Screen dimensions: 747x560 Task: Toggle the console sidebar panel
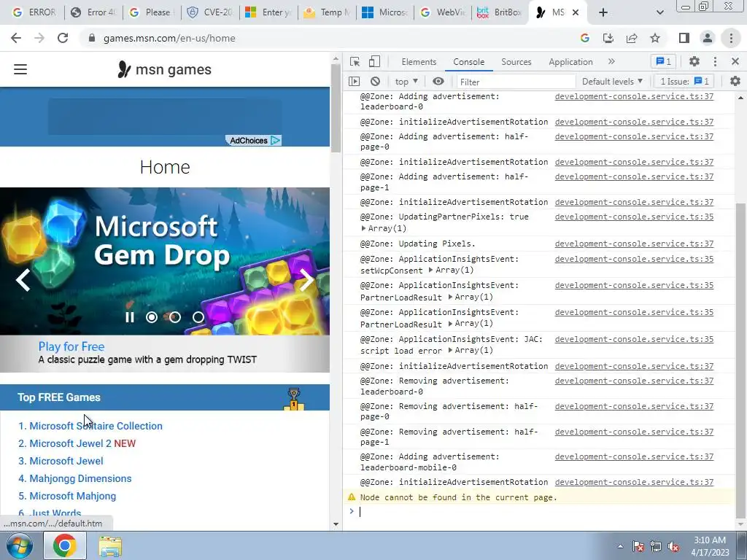coord(355,82)
